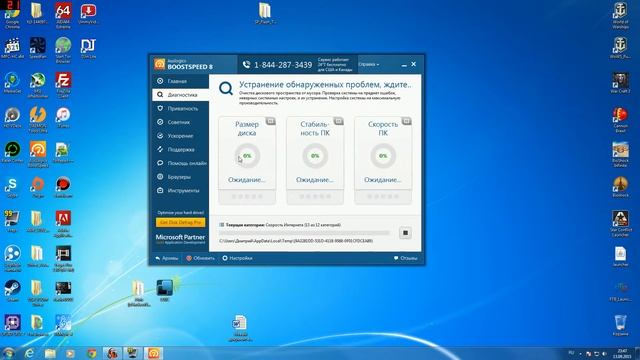Expand the Справка dropdown menu
The image size is (640, 360).
click(369, 64)
